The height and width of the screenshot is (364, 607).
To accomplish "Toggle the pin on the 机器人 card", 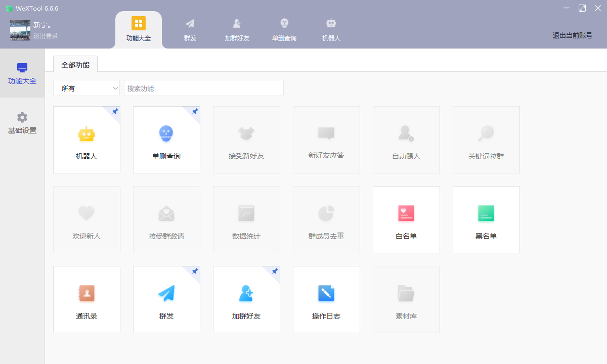I will tap(115, 111).
